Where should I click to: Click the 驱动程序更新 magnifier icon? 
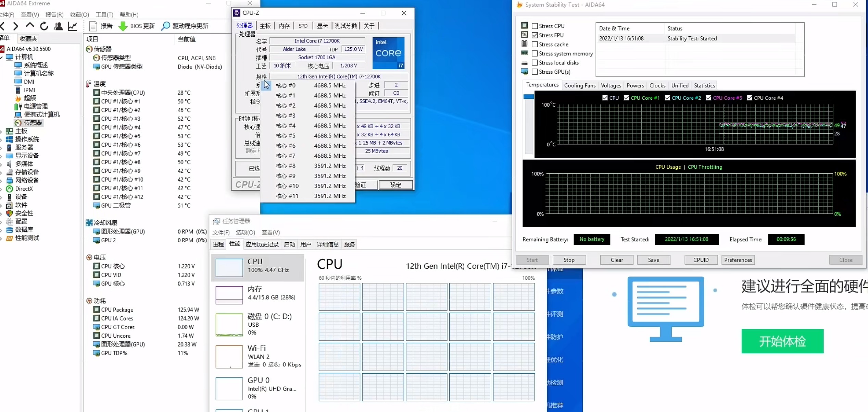coord(166,26)
